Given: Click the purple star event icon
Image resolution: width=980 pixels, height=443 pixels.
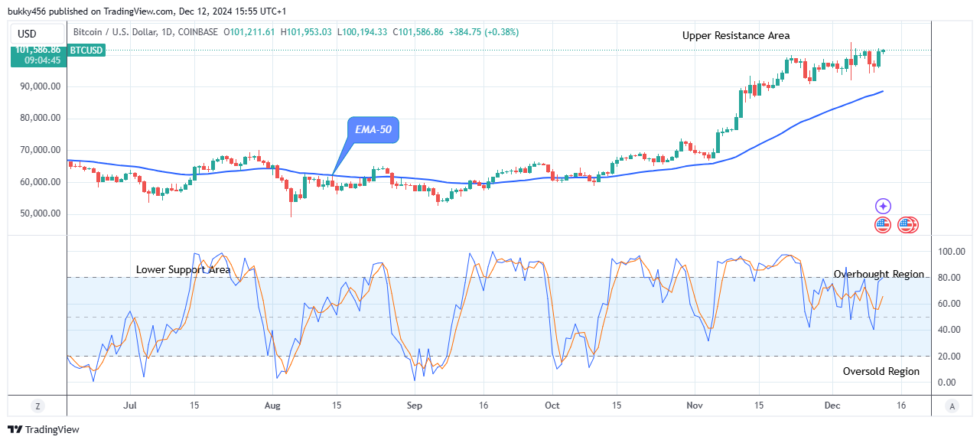Looking at the screenshot, I should (883, 206).
